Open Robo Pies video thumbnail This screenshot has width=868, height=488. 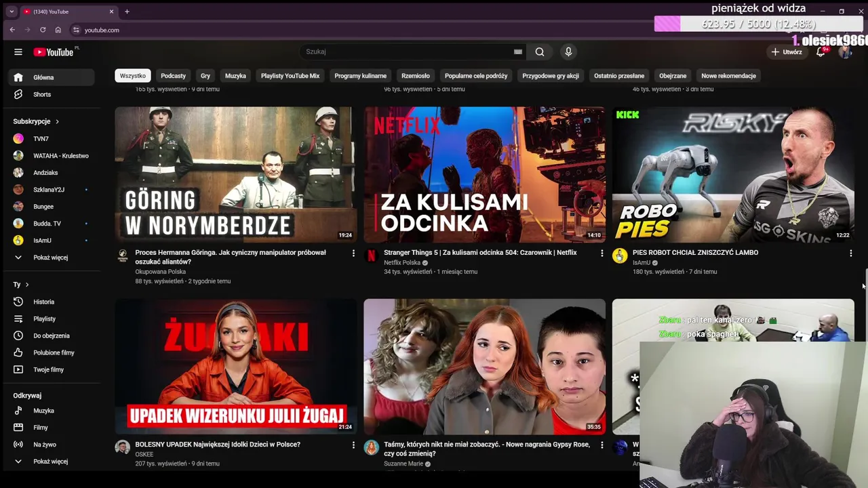click(733, 174)
